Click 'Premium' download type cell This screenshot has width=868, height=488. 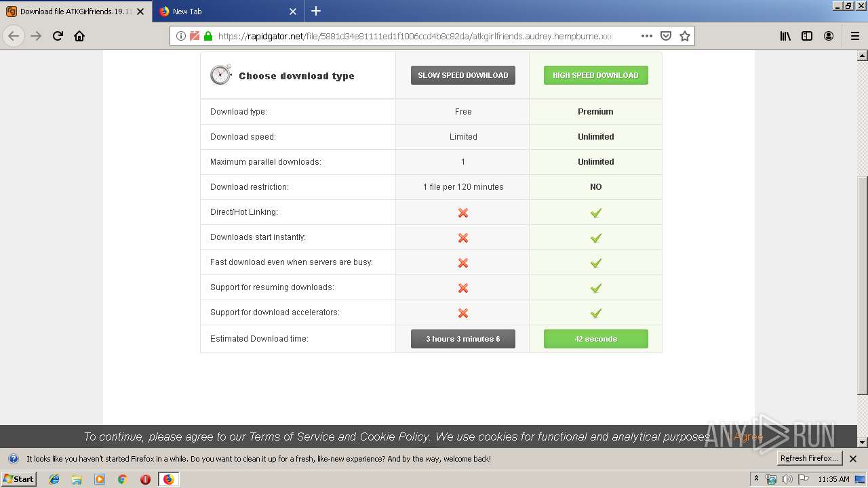click(596, 112)
